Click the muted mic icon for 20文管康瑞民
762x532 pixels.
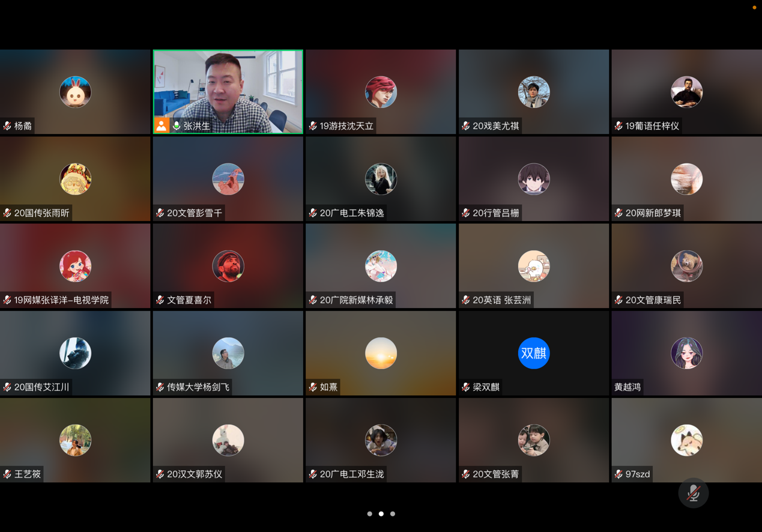click(618, 300)
